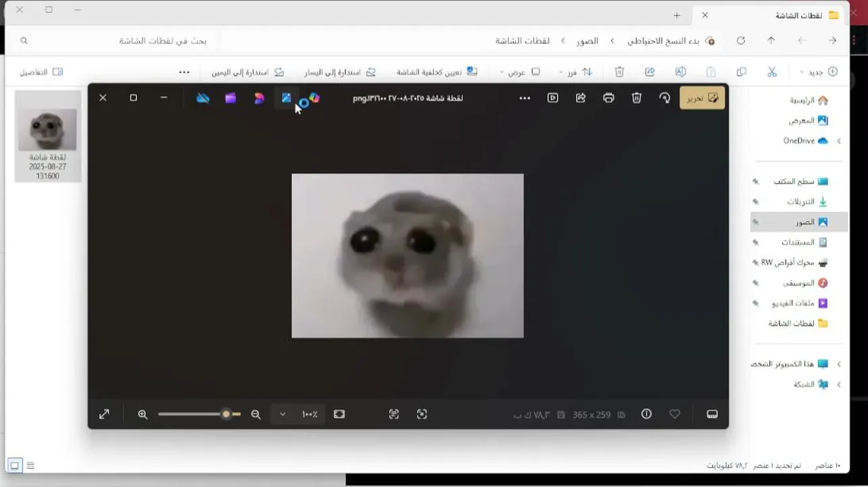Open the blue image-edit app icon in Photos
The width and height of the screenshot is (868, 487).
click(287, 98)
